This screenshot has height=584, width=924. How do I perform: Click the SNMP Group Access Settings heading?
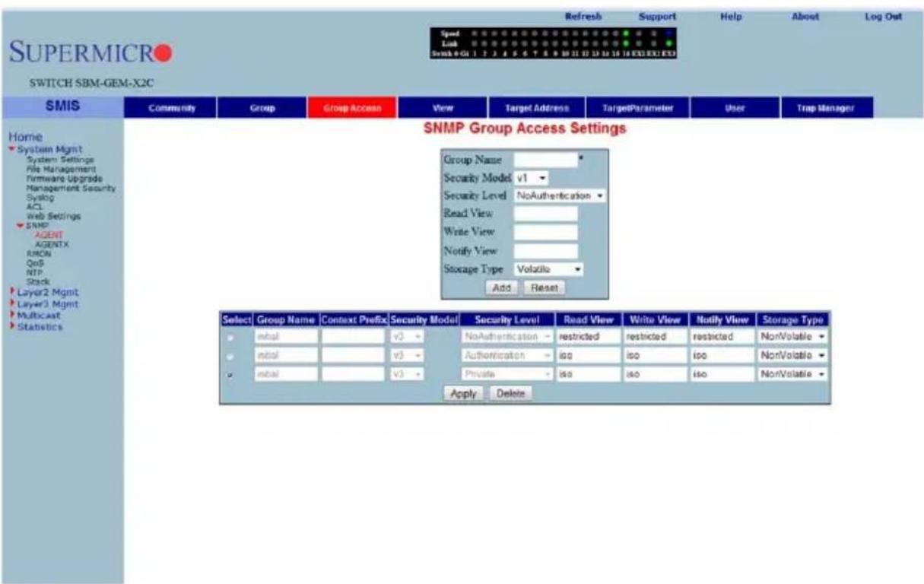point(523,130)
